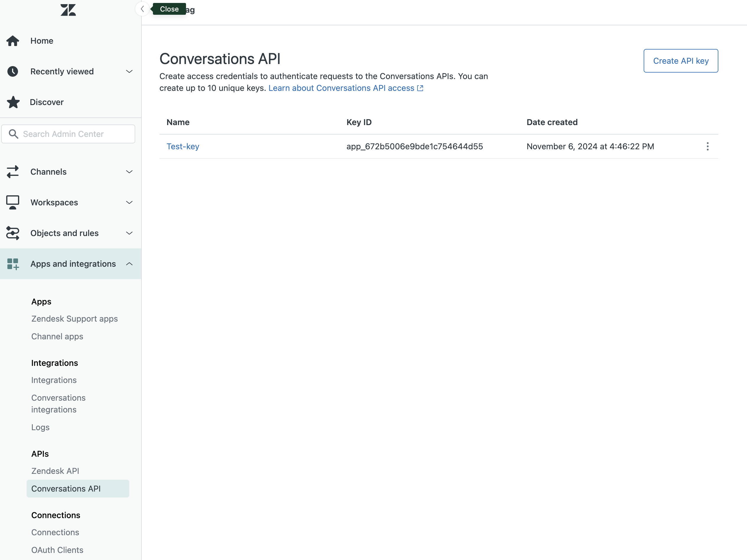This screenshot has height=560, width=747.
Task: Expand the Workspaces section chevron
Action: [129, 202]
